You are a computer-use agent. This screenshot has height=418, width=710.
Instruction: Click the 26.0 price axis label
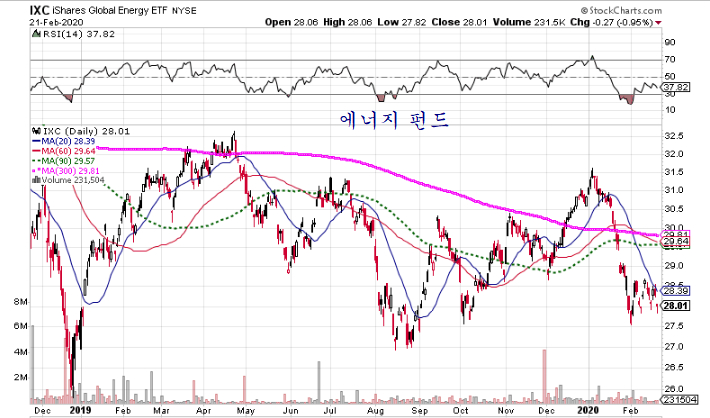673,389
